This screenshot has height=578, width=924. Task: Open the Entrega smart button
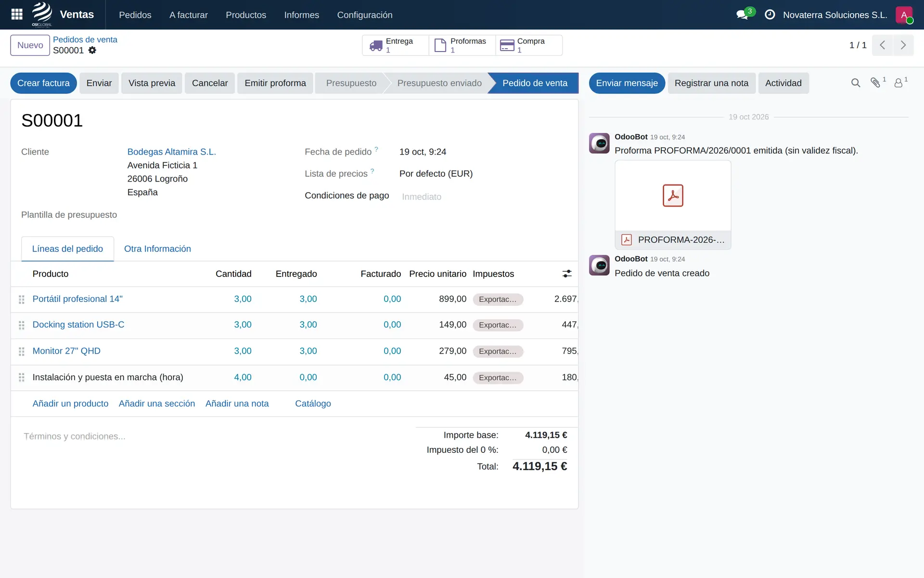pyautogui.click(x=396, y=45)
